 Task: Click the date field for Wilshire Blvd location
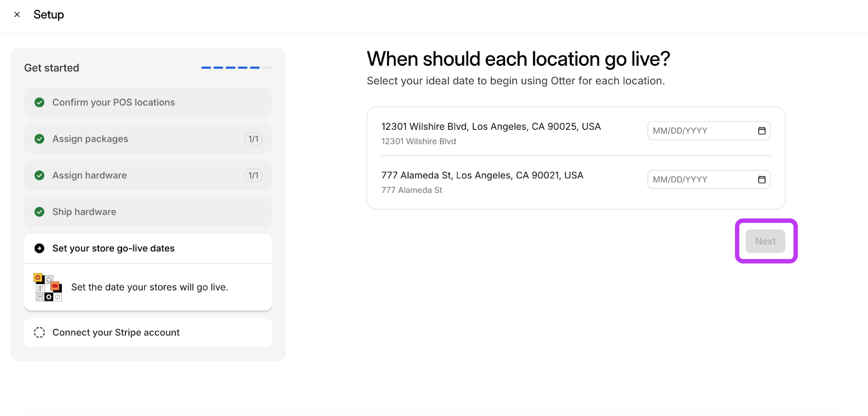coord(700,131)
